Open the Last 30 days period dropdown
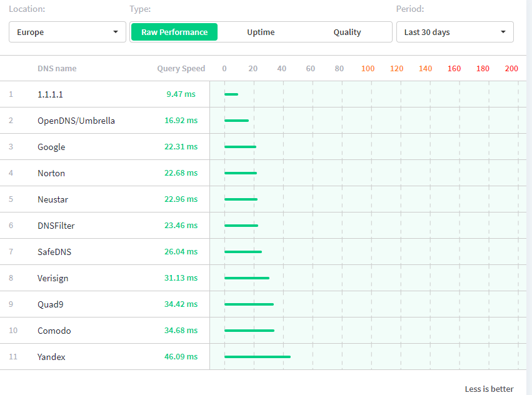Viewport: 532px width, 395px height. pyautogui.click(x=454, y=32)
